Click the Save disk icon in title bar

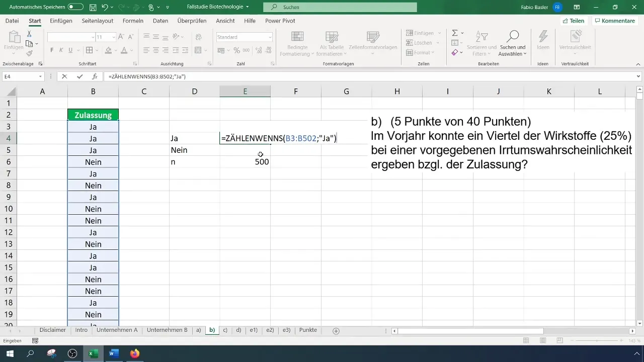93,7
